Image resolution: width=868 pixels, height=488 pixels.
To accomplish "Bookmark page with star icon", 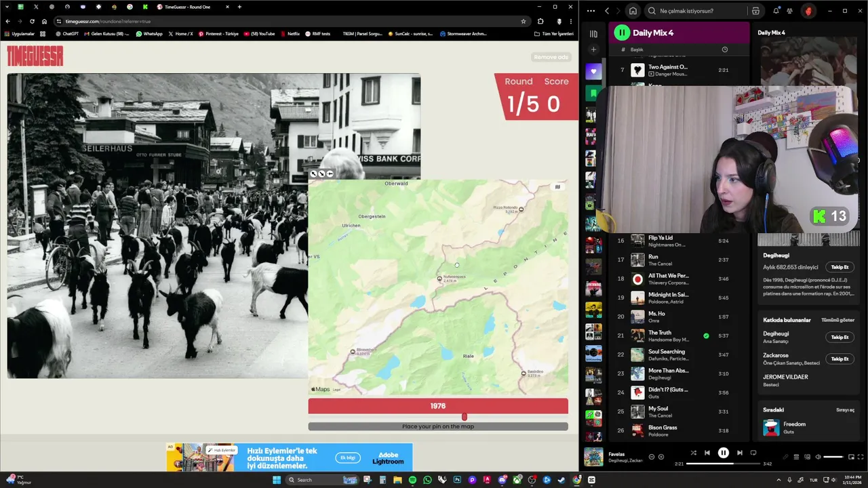I will 523,21.
